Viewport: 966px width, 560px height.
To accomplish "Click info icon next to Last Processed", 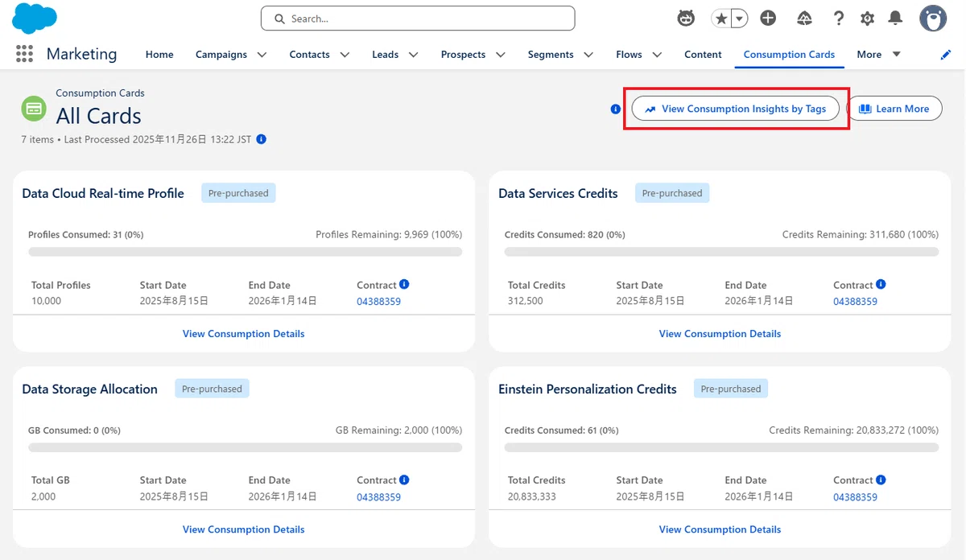I will point(261,139).
